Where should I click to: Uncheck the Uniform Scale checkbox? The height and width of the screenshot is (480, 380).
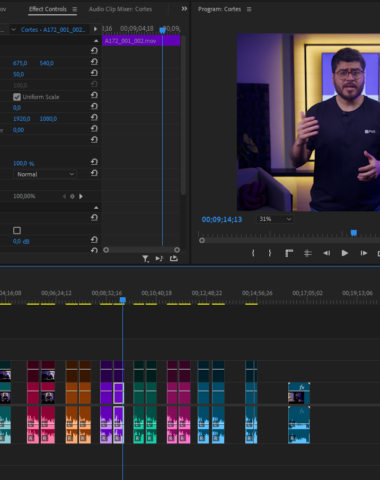(17, 97)
